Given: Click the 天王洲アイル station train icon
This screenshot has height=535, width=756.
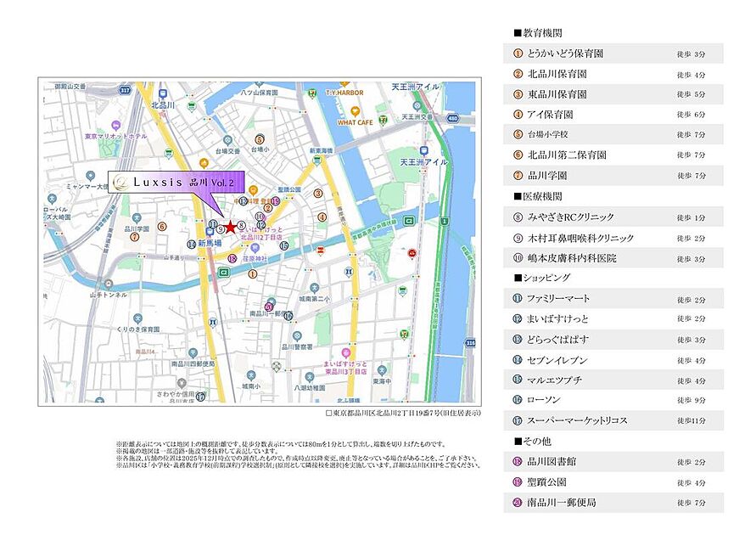Looking at the screenshot, I should [423, 151].
